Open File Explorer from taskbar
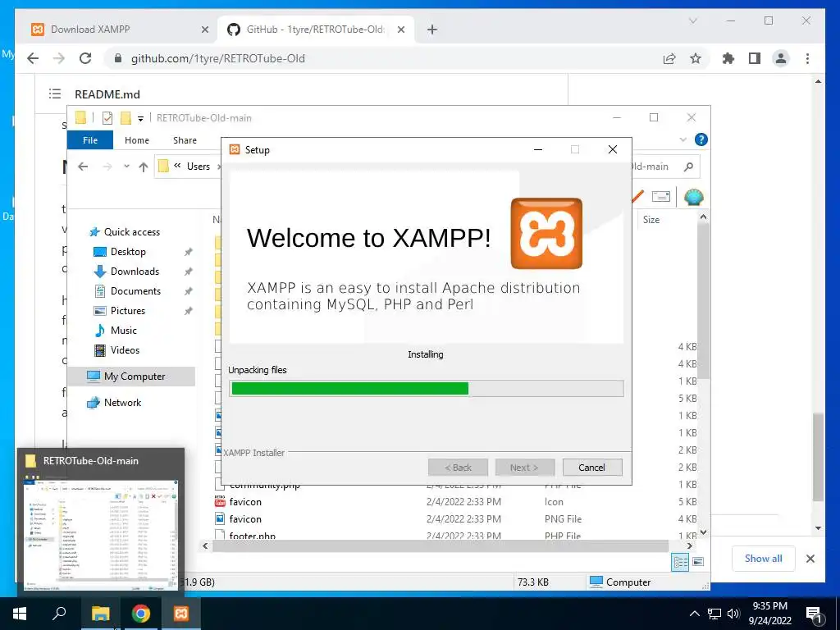Viewport: 840px width, 630px height. [x=100, y=614]
